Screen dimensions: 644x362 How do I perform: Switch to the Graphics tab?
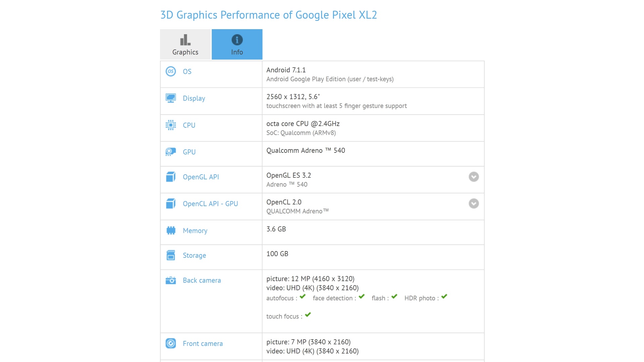tap(185, 45)
